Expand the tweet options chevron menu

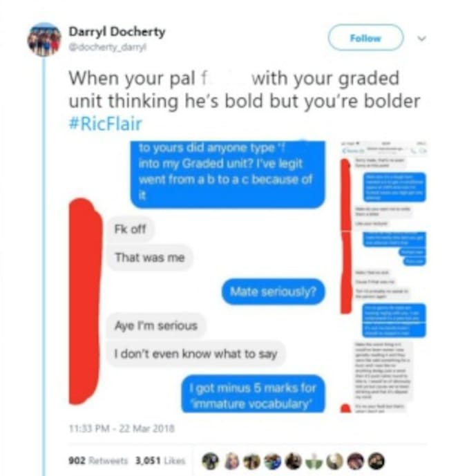[421, 39]
